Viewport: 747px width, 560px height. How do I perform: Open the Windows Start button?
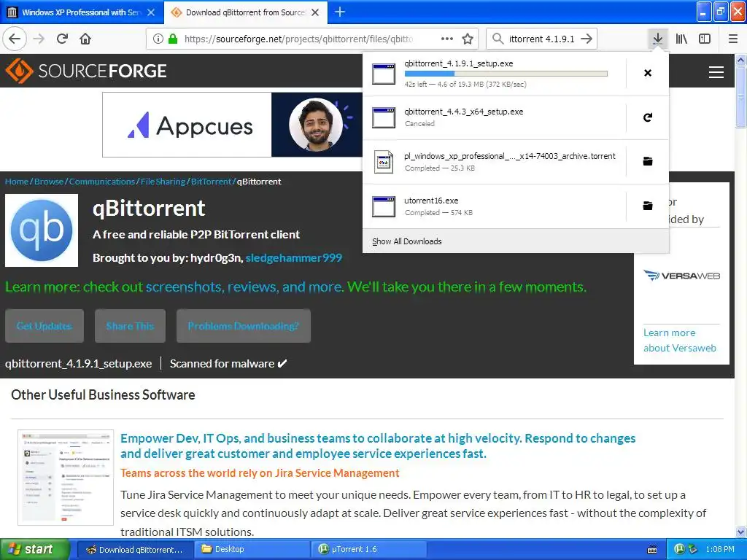[34, 549]
